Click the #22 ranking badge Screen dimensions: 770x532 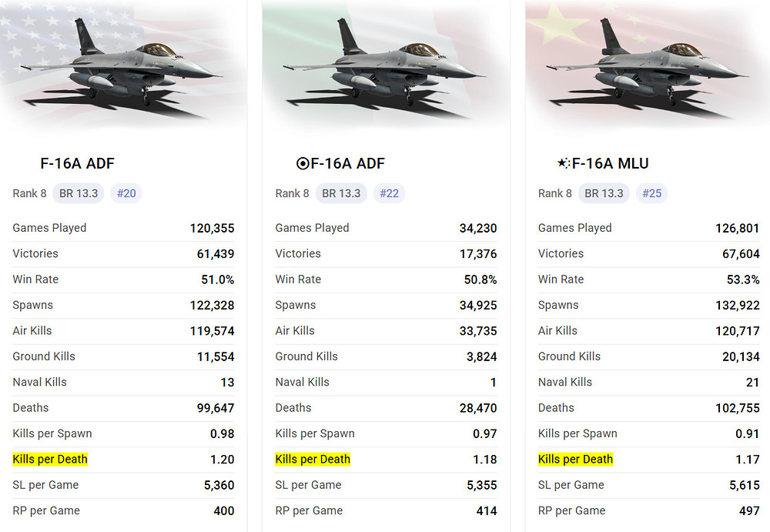(389, 193)
